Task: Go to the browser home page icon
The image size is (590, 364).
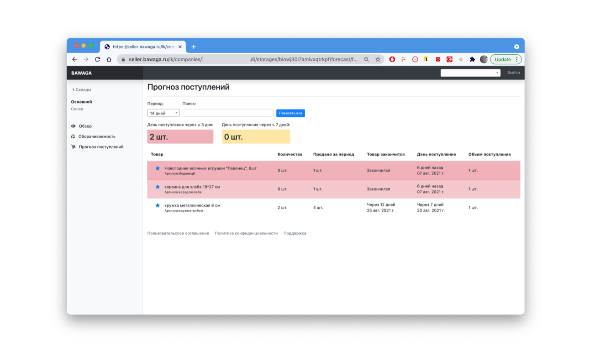Action: pos(109,59)
